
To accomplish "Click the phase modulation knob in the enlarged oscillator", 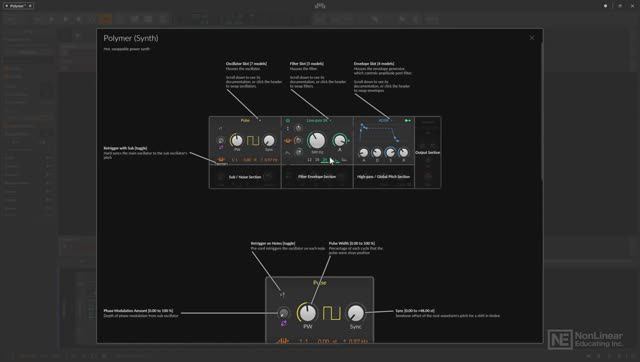I will pos(283,313).
